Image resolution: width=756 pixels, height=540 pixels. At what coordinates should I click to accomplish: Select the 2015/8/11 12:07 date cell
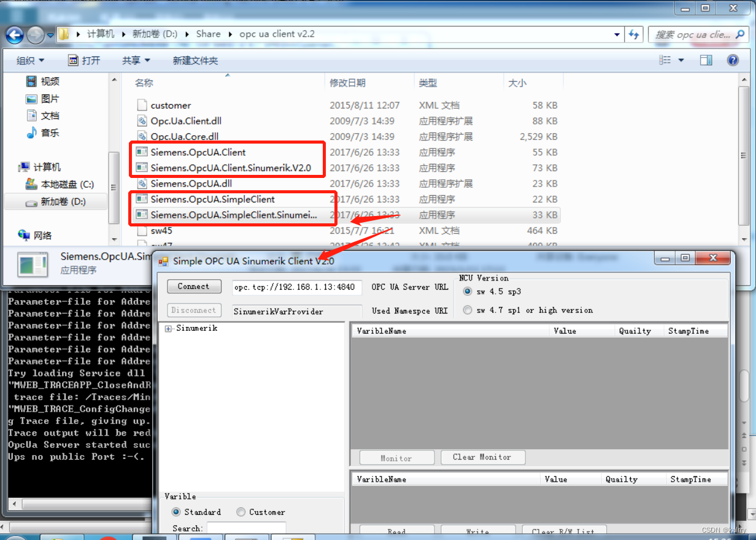pyautogui.click(x=364, y=105)
